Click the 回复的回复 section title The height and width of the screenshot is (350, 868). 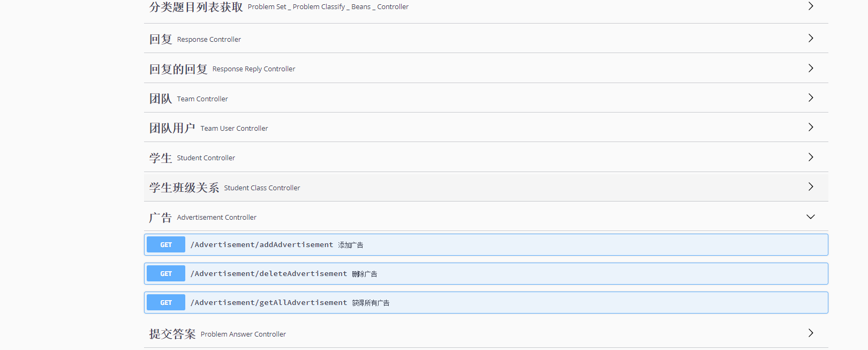(x=178, y=69)
